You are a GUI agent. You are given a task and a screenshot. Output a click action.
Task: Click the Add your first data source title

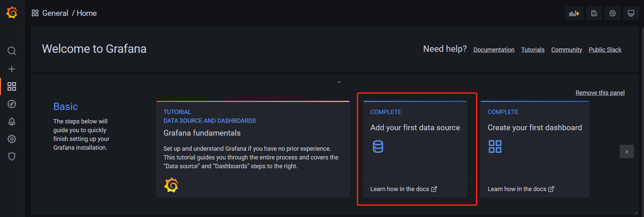click(415, 128)
